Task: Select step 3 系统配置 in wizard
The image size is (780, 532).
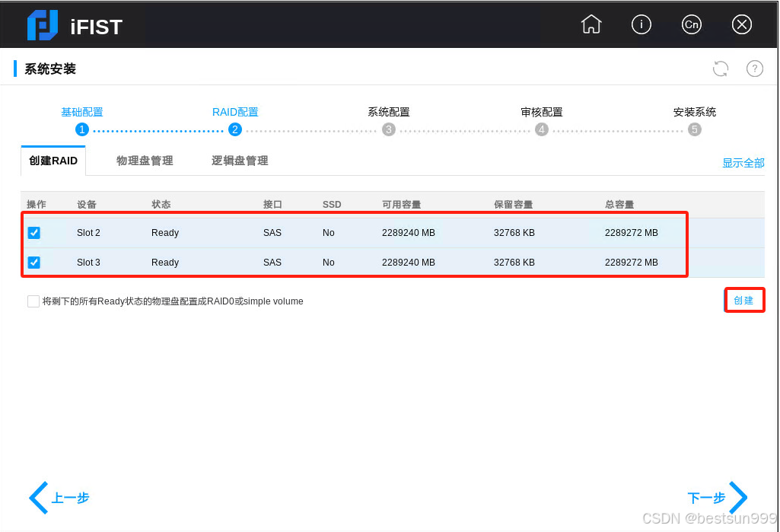Action: click(x=389, y=129)
